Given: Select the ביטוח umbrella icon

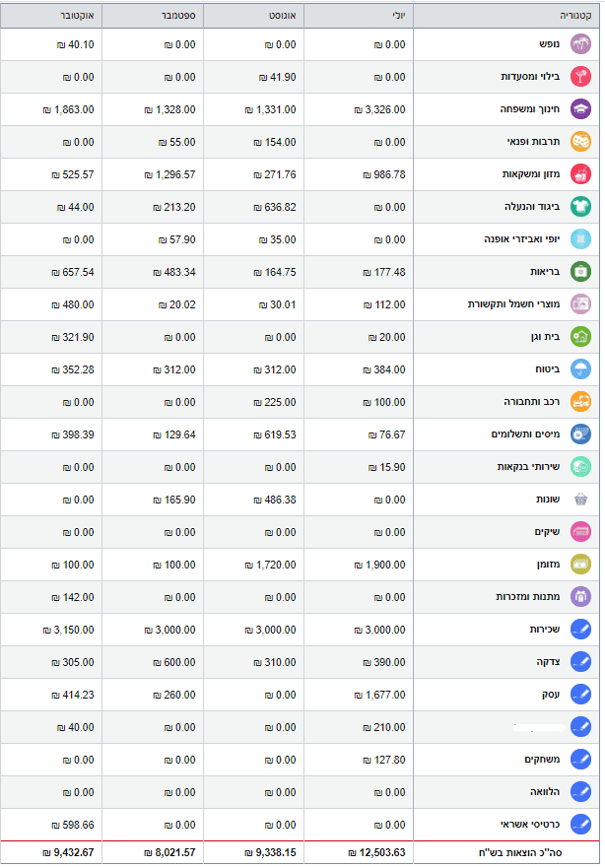Looking at the screenshot, I should [581, 369].
